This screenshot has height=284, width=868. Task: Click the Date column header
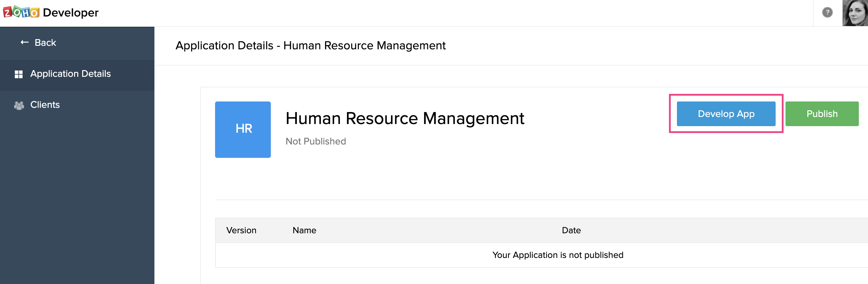coord(571,230)
